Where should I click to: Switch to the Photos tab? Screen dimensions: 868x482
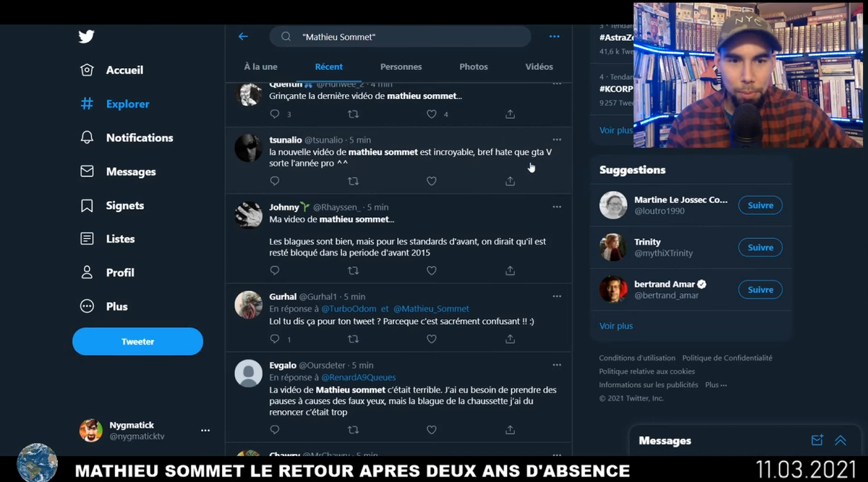click(474, 67)
